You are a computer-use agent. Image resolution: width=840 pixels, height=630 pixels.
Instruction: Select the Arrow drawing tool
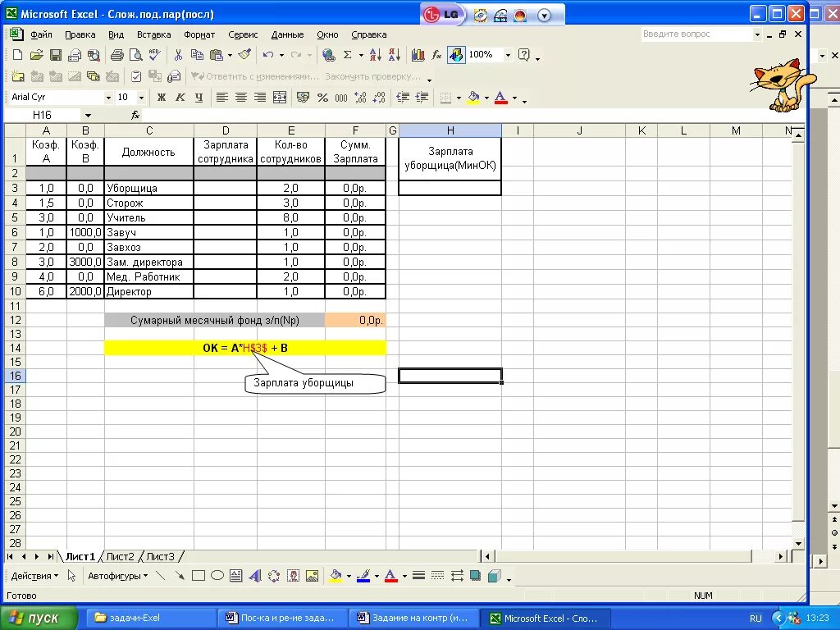[x=180, y=576]
